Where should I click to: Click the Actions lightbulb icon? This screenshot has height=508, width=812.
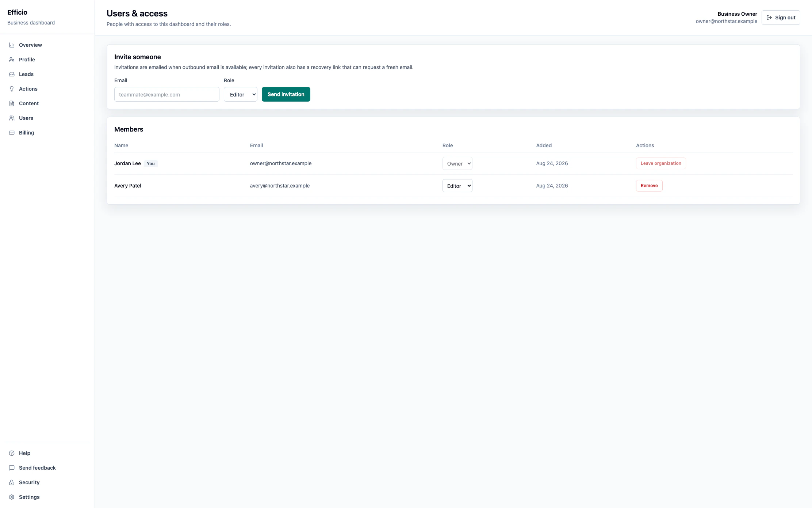tap(12, 89)
